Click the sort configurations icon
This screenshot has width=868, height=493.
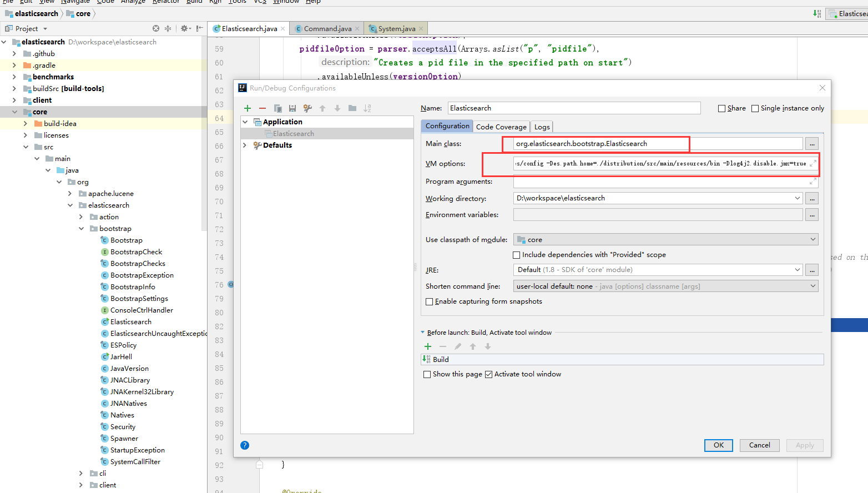pos(367,108)
